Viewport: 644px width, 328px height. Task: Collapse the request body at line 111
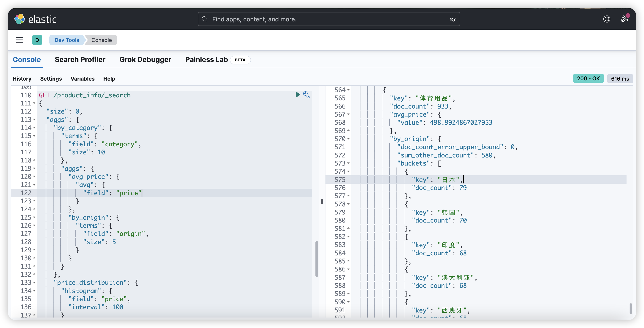coord(34,103)
